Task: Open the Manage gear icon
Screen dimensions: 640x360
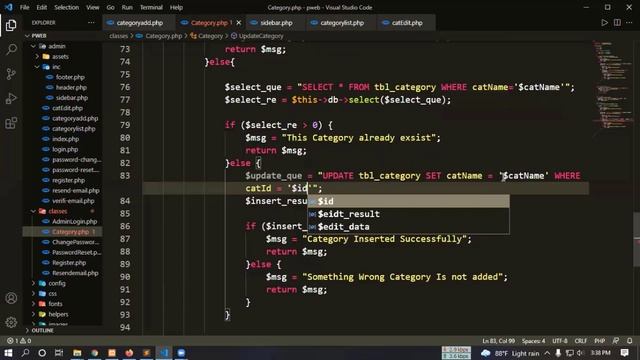Action: [11, 322]
